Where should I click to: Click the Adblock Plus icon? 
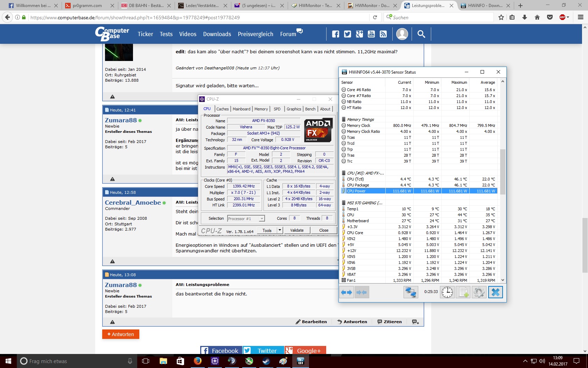coord(562,17)
